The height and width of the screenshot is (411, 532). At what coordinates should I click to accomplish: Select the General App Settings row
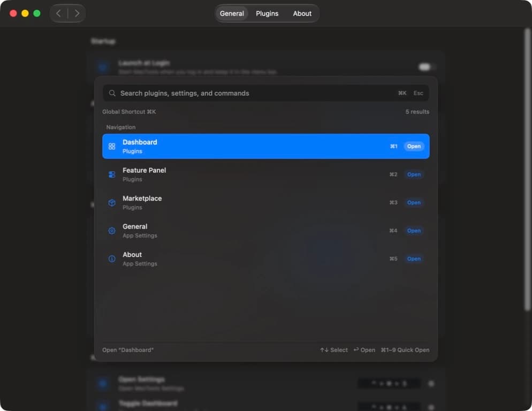click(x=265, y=231)
